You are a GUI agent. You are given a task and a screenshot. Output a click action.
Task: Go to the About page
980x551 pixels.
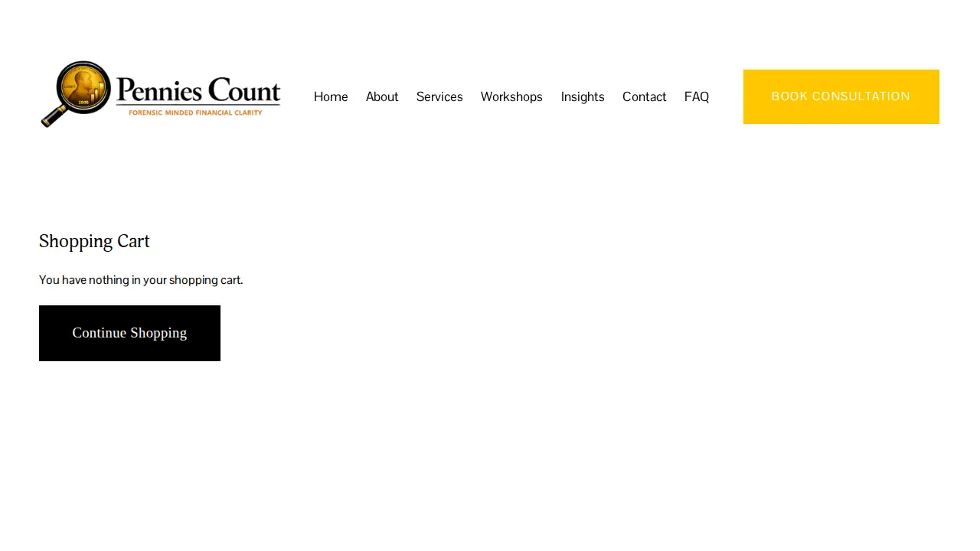pos(382,97)
